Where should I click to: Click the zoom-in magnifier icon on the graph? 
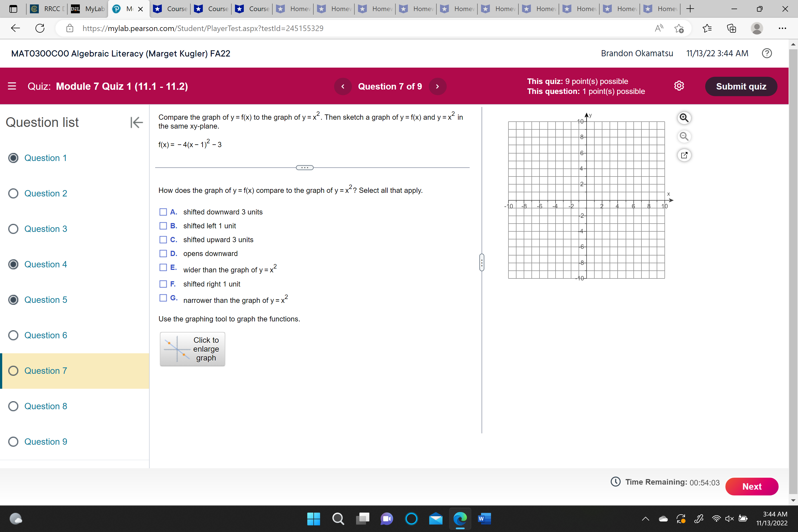point(684,118)
